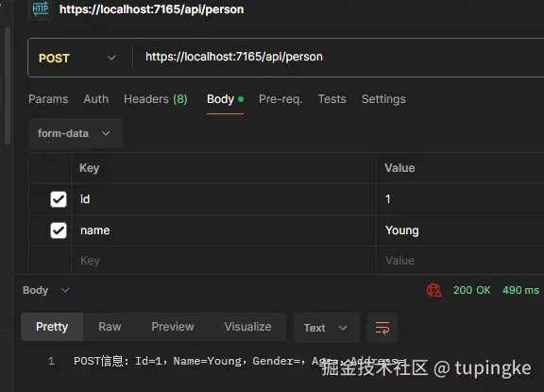Switch to the Params tab
This screenshot has height=392, width=544.
coord(48,99)
